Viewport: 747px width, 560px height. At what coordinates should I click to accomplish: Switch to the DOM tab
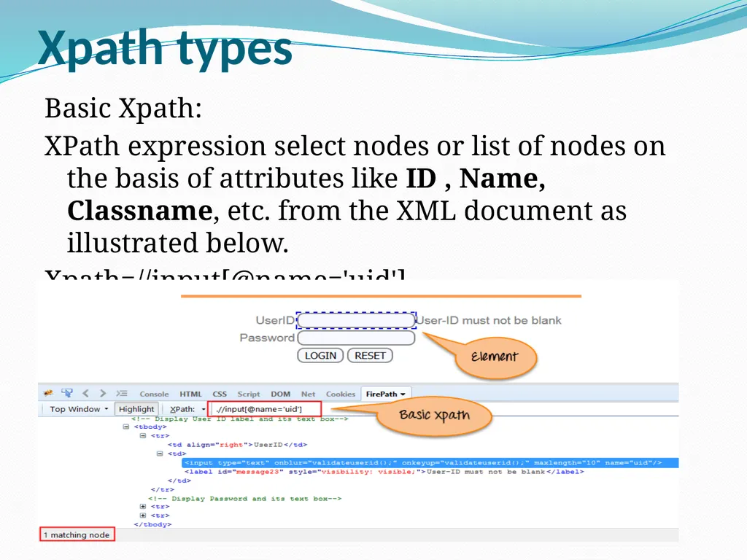pyautogui.click(x=281, y=394)
